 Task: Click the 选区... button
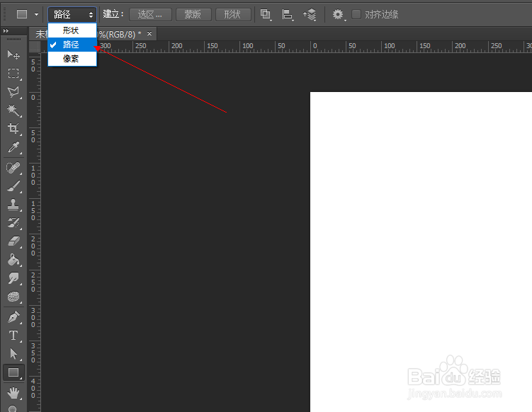(150, 15)
